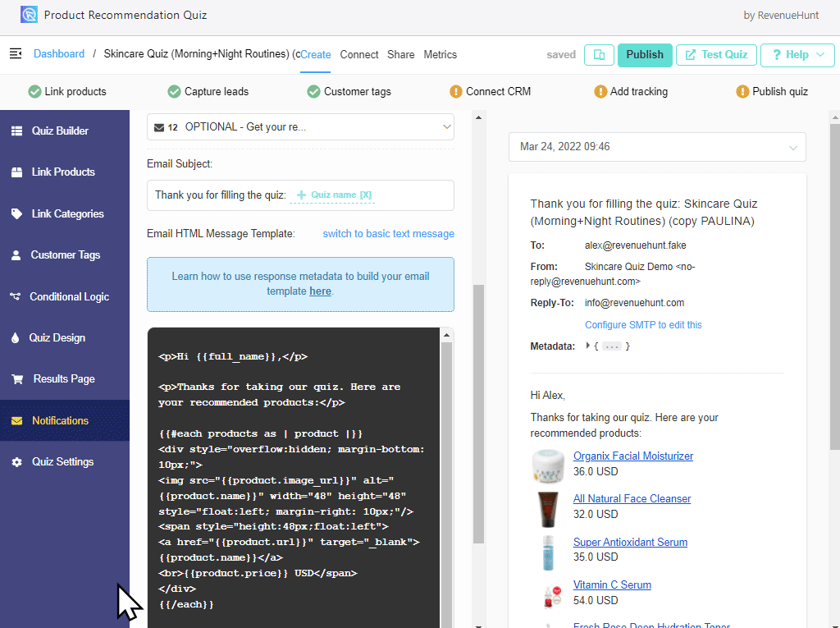Open Results Page in the sidebar

coord(65,379)
